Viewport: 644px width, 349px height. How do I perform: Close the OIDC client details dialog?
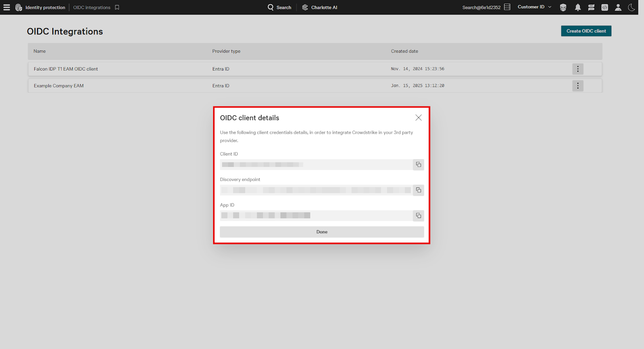[418, 118]
